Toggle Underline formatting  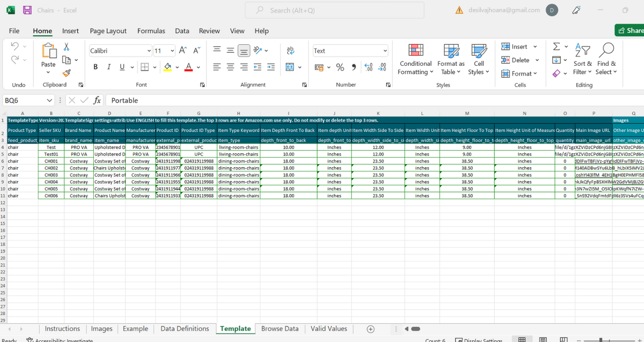(x=122, y=67)
